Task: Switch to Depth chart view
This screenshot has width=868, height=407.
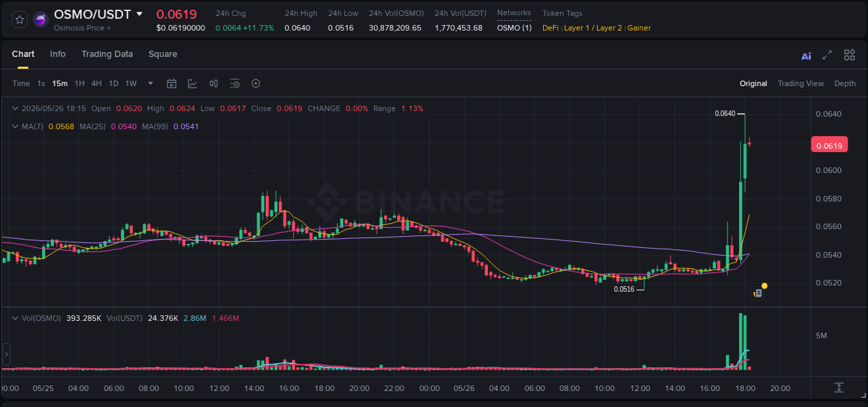Action: (x=845, y=83)
